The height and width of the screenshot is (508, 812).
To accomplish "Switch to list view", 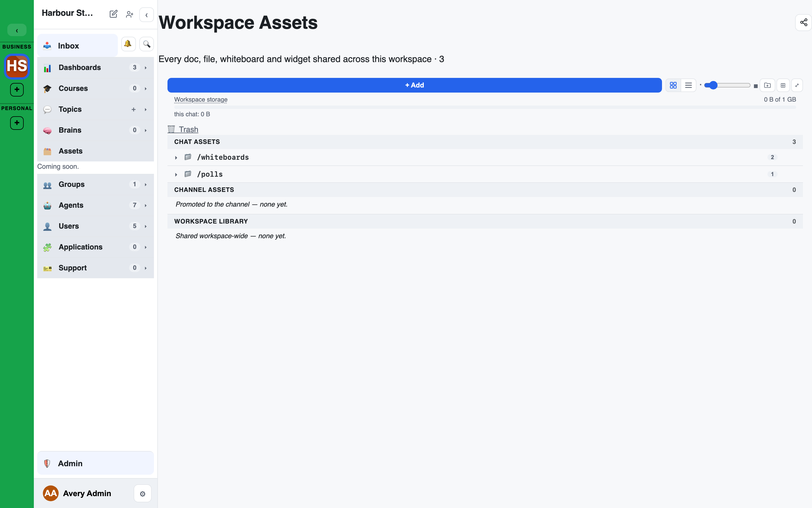I will [688, 85].
